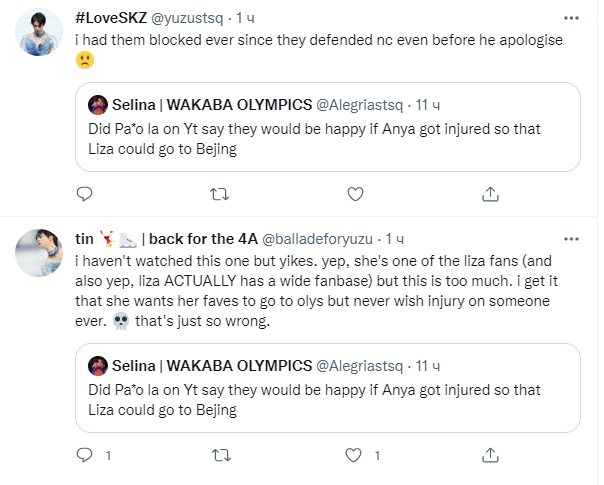
Task: Reply to the #LoveSKZ tweet
Action: [86, 193]
